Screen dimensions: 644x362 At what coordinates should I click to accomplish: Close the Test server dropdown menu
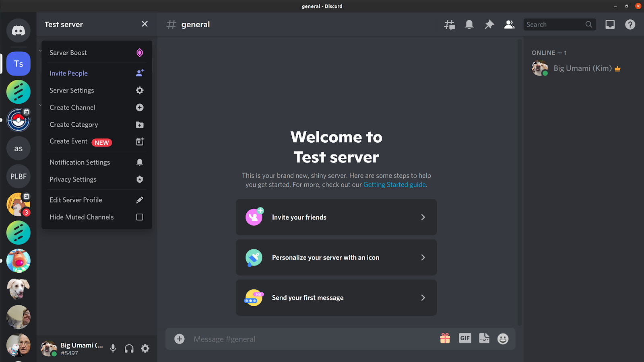pos(144,24)
